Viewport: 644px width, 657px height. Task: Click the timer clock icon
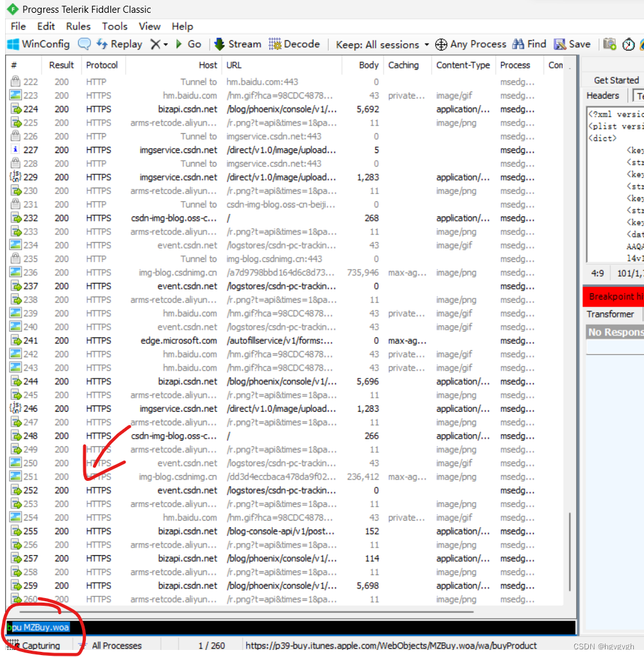point(628,44)
